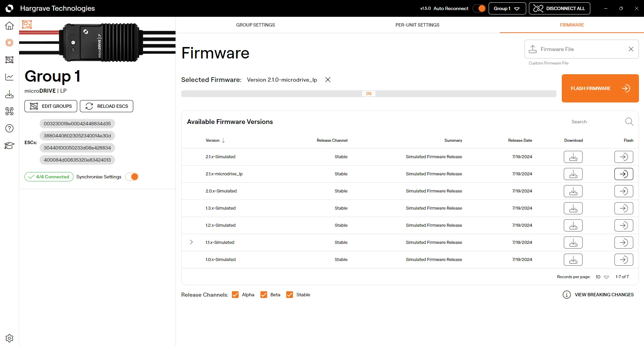Click the Firmware File upload field
Image resolution: width=644 pixels, height=346 pixels.
[582, 49]
